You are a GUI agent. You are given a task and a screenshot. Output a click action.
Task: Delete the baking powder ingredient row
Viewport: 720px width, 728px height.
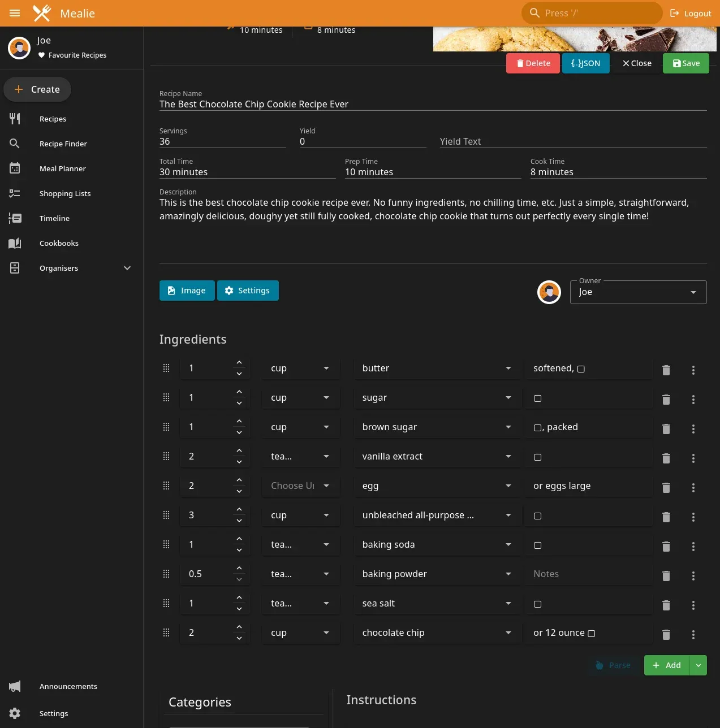click(666, 575)
